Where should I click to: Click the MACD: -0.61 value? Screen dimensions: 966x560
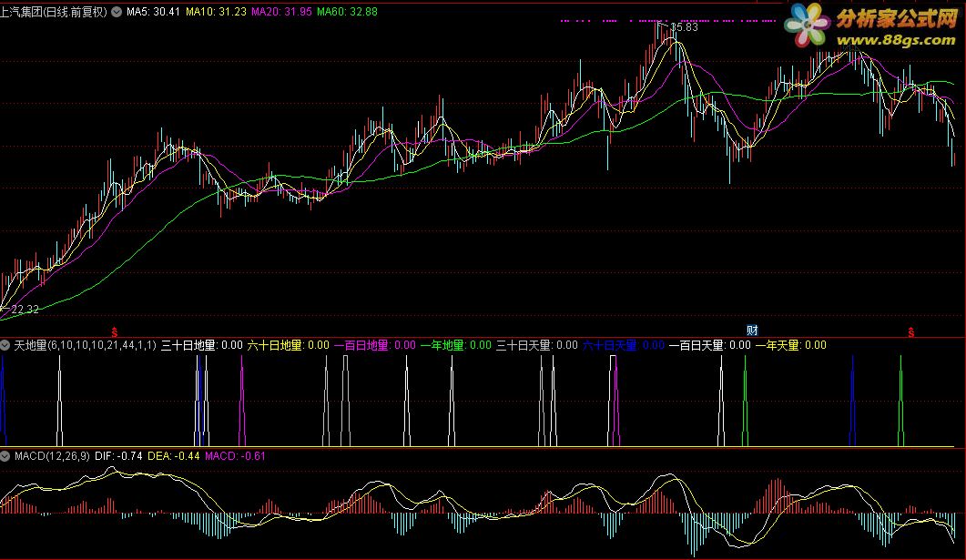pos(235,456)
